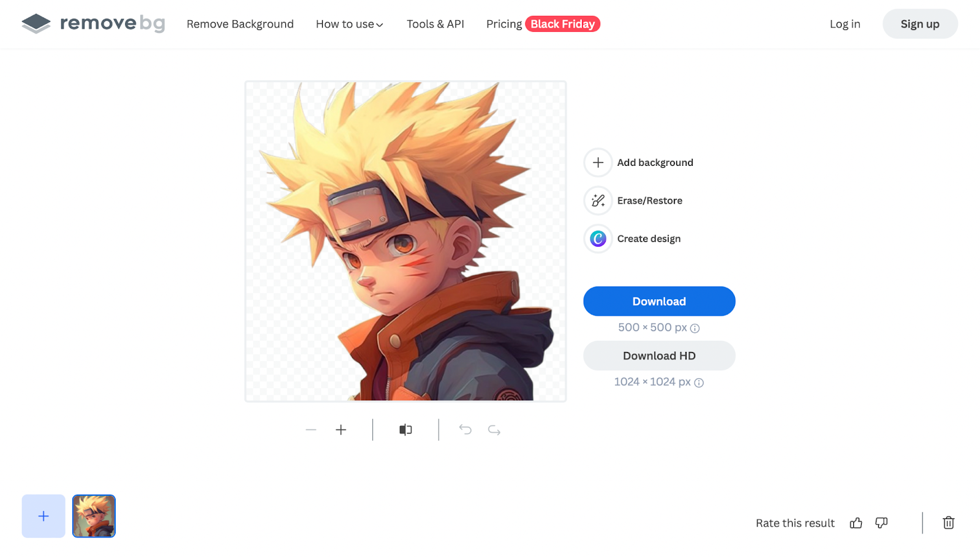Image resolution: width=980 pixels, height=557 pixels.
Task: Select the Naruto image thumbnail
Action: click(x=94, y=516)
